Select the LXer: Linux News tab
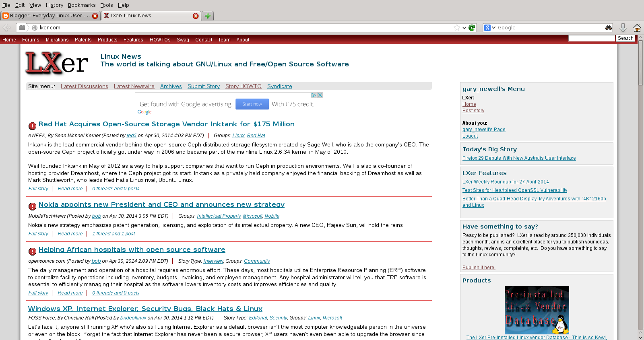Image resolution: width=644 pixels, height=340 pixels. (x=151, y=16)
